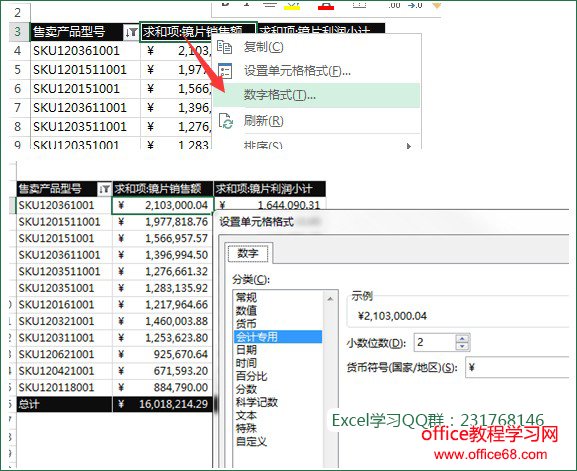This screenshot has width=577, height=471.
Task: Click cell SKU120321001
Action: (64, 321)
